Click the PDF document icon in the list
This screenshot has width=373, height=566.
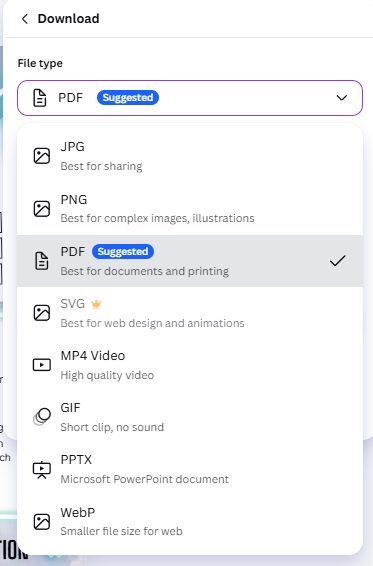tap(42, 261)
